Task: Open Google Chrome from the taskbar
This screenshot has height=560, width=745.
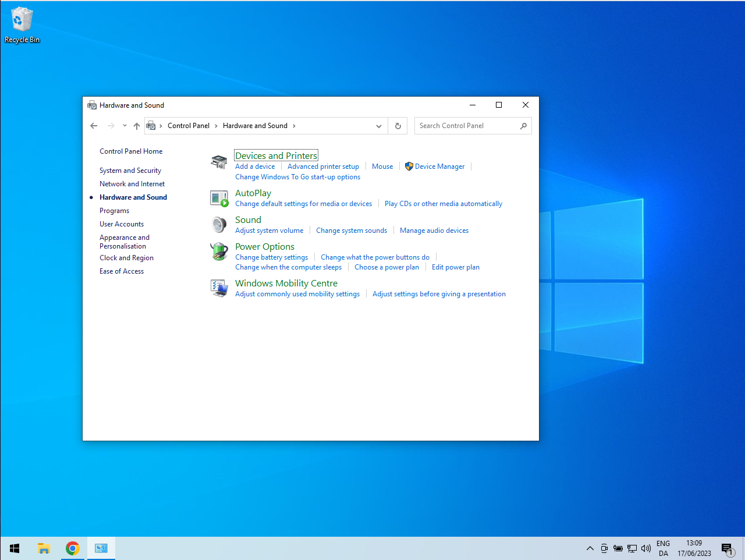Action: (x=72, y=548)
